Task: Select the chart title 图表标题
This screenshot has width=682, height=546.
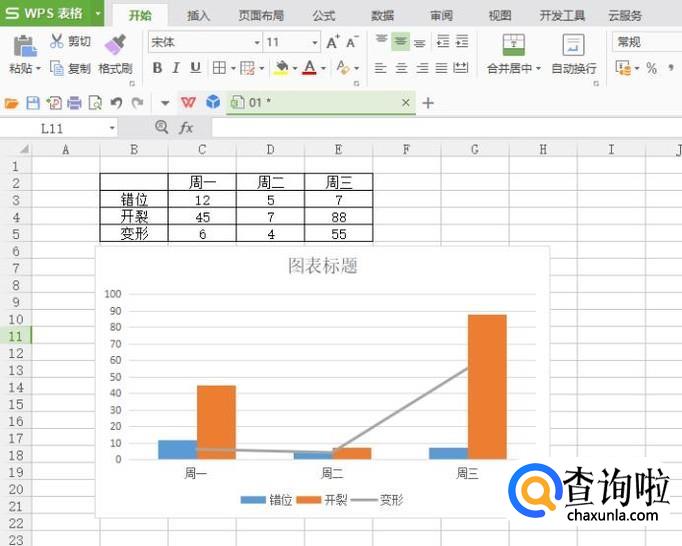Action: [323, 265]
